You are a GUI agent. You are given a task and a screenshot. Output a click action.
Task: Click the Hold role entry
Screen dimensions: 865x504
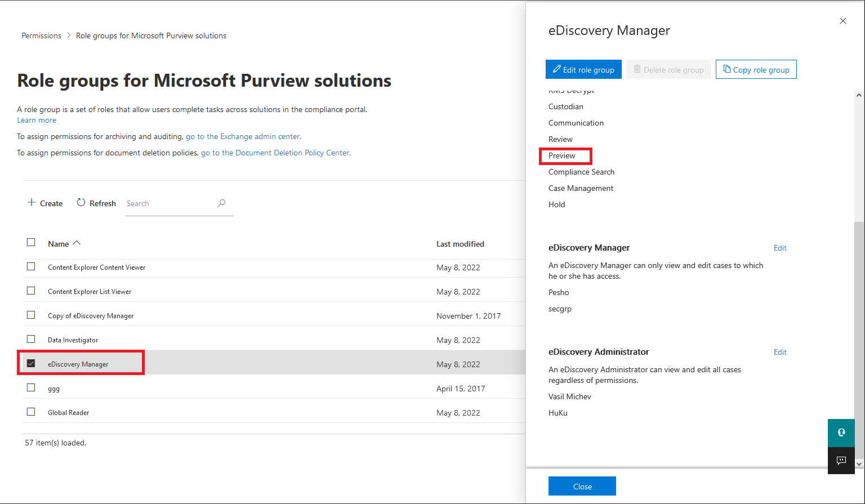[x=556, y=204]
